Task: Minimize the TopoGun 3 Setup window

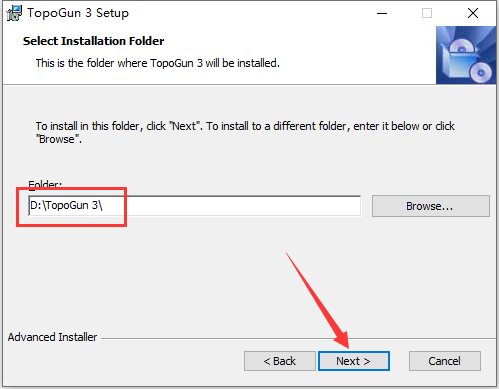Action: 382,13
